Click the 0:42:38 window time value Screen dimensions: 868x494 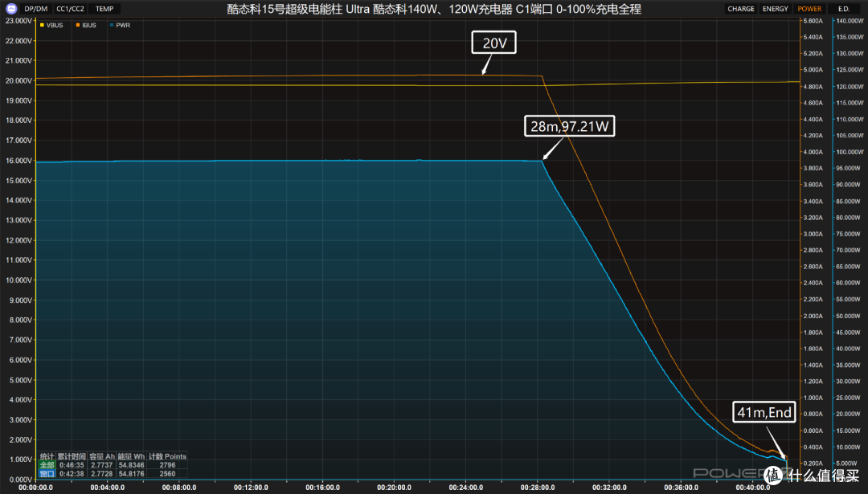pyautogui.click(x=72, y=474)
